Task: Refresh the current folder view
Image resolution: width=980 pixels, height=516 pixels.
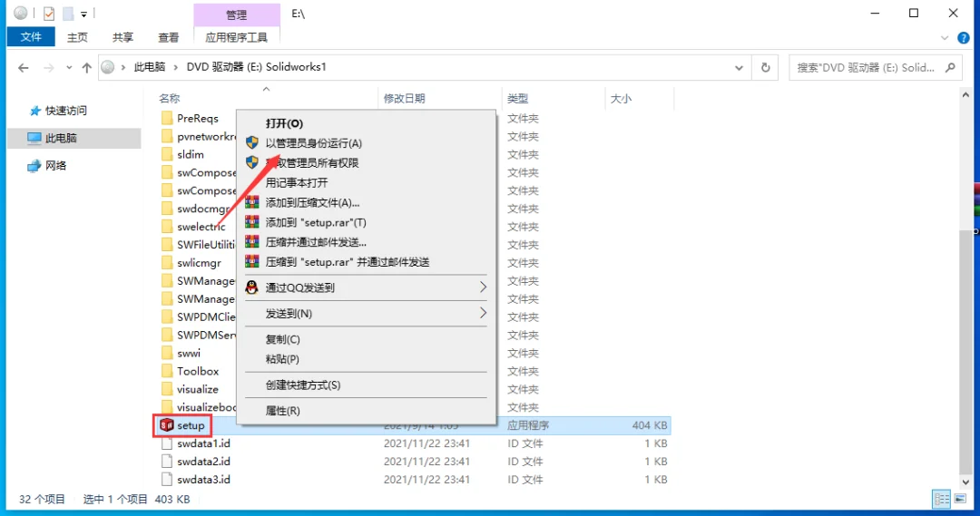Action: [x=766, y=67]
